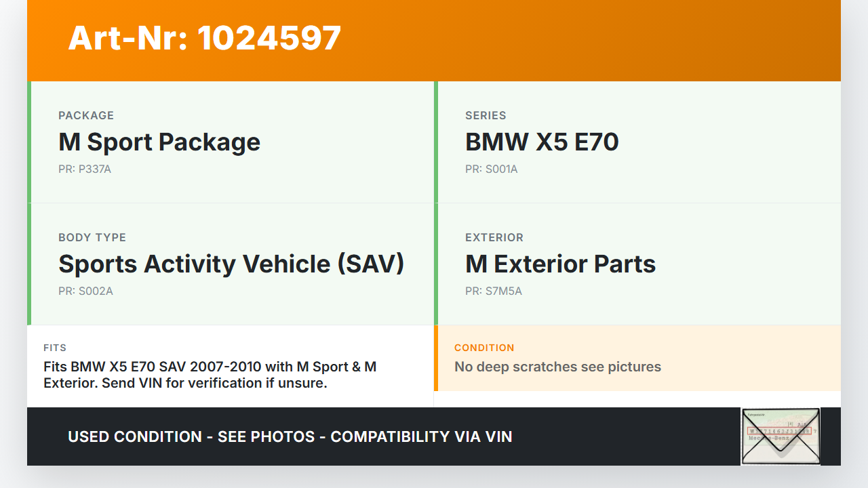Click the Art-Nr: 1024597 heading
This screenshot has width=868, height=488.
pos(204,38)
